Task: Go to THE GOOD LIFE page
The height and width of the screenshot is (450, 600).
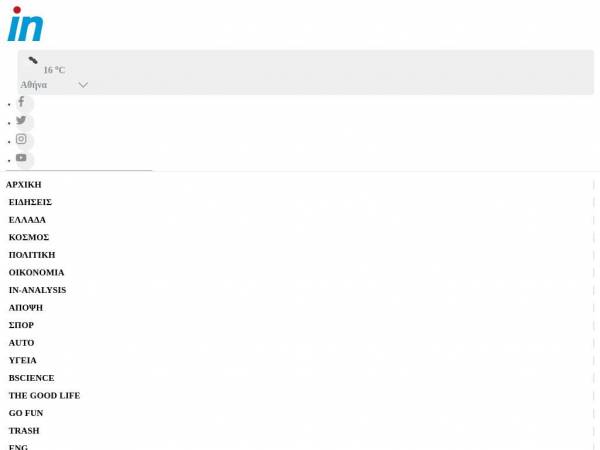Action: (45, 395)
